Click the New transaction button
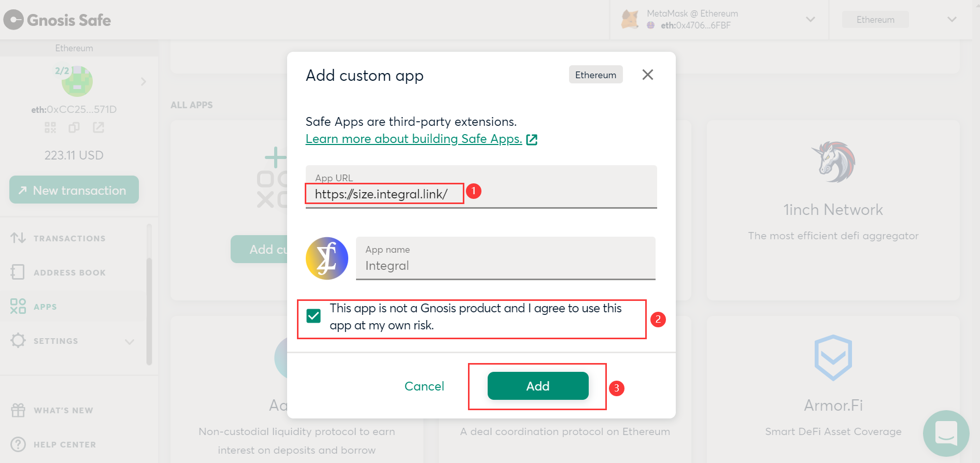Image resolution: width=980 pixels, height=463 pixels. tap(74, 190)
